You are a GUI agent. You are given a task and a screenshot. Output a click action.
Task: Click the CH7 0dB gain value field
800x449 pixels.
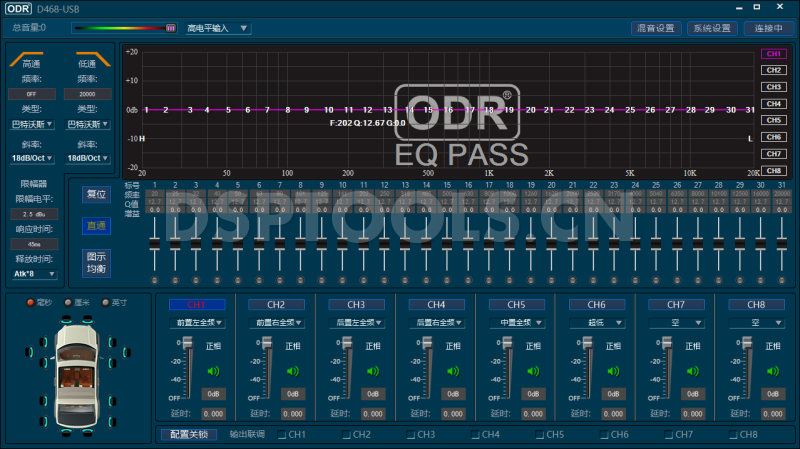point(693,394)
